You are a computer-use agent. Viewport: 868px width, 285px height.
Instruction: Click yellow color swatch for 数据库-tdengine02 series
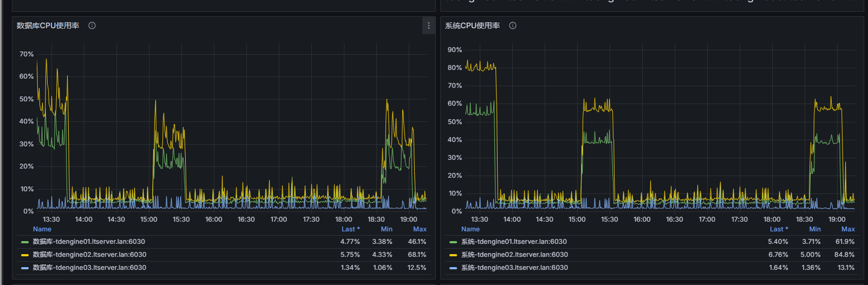point(25,255)
